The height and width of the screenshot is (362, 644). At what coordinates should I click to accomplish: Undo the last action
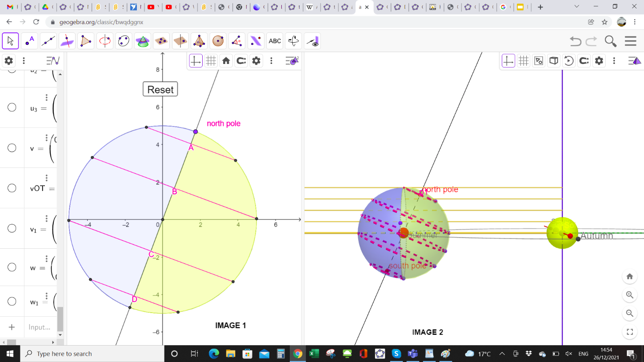point(576,41)
